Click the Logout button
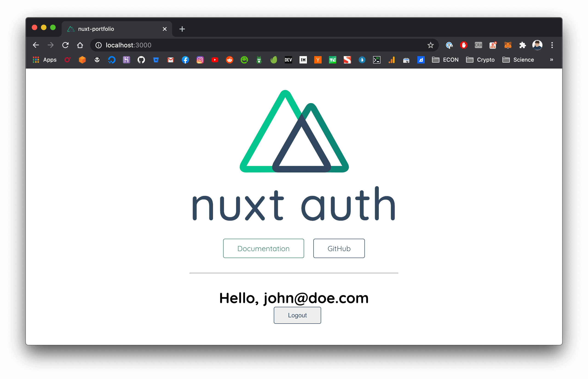The image size is (588, 379). 297,315
